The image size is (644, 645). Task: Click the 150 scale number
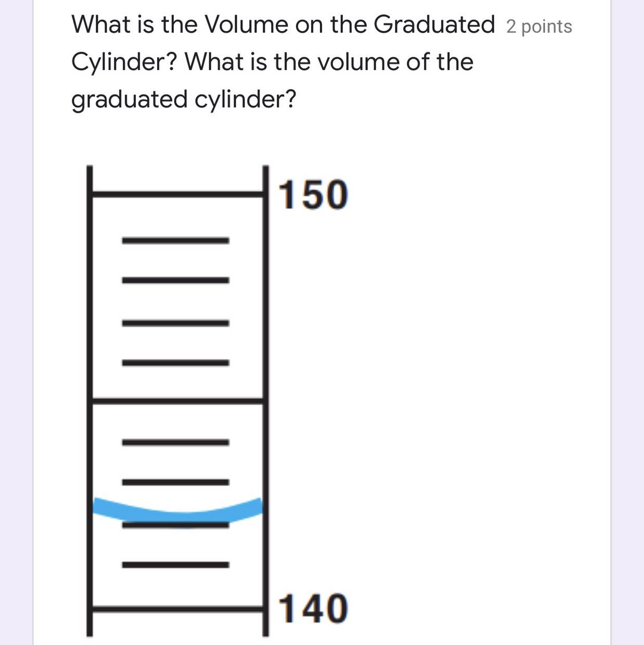pyautogui.click(x=313, y=195)
